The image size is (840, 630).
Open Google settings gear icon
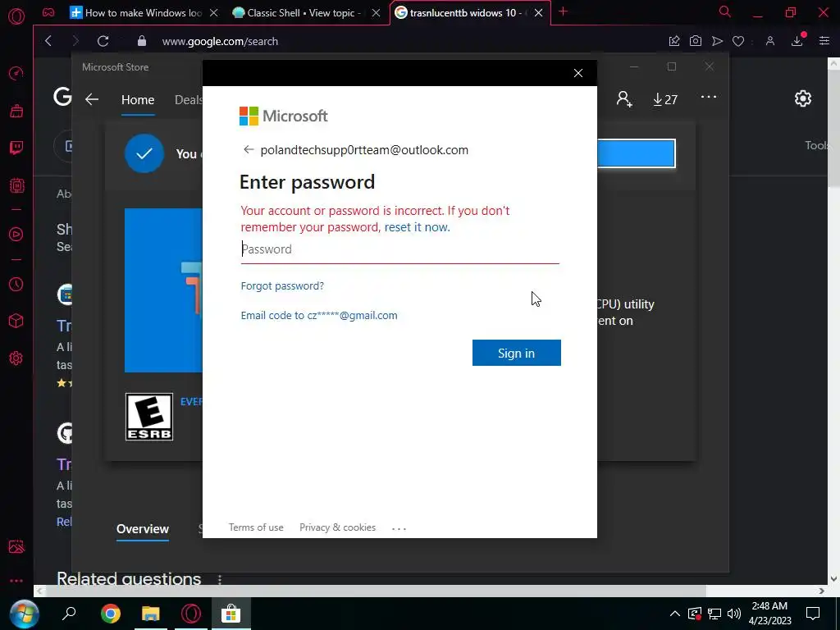point(802,98)
